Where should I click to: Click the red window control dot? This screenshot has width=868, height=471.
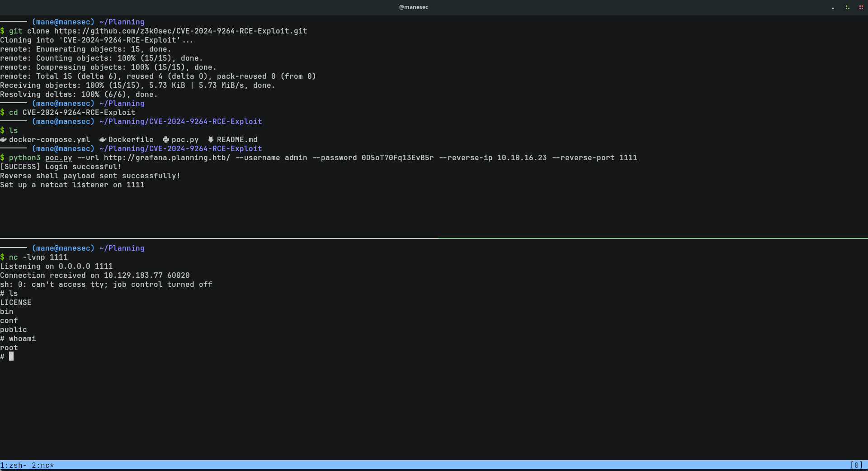point(861,7)
